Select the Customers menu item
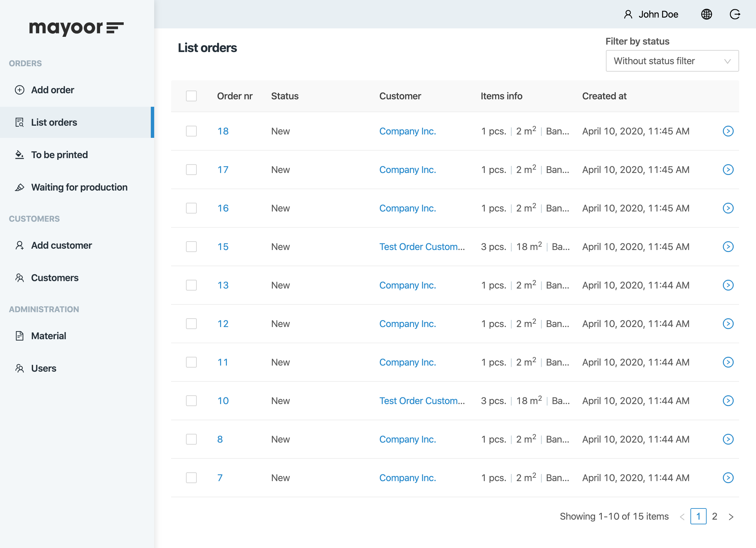 pyautogui.click(x=54, y=277)
